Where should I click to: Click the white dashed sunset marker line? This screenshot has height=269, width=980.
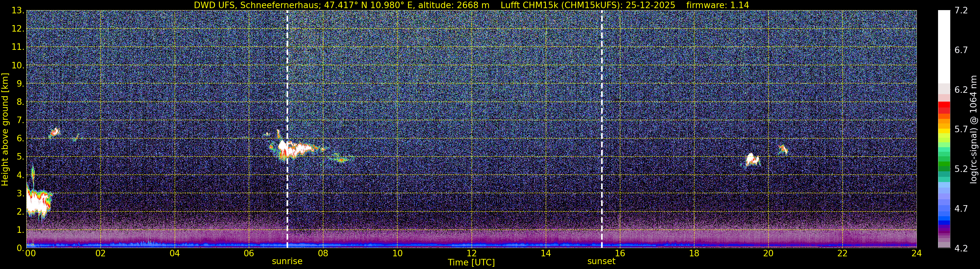602,129
